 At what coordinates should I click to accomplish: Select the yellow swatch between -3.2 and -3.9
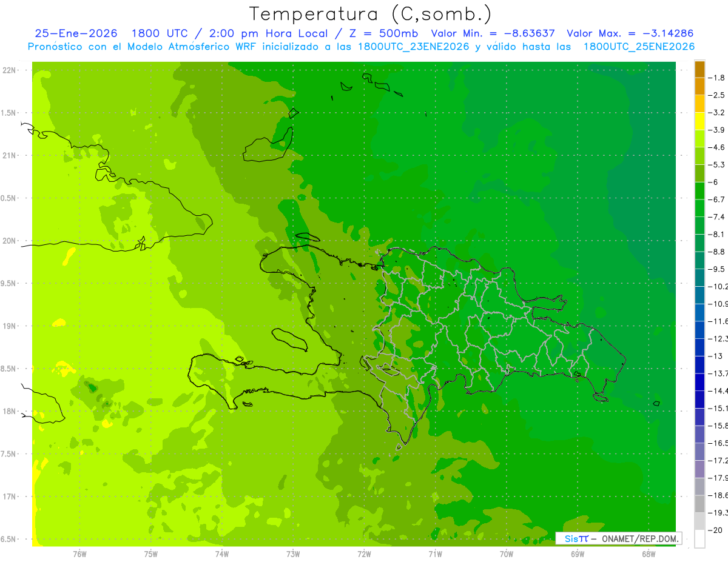(x=699, y=121)
